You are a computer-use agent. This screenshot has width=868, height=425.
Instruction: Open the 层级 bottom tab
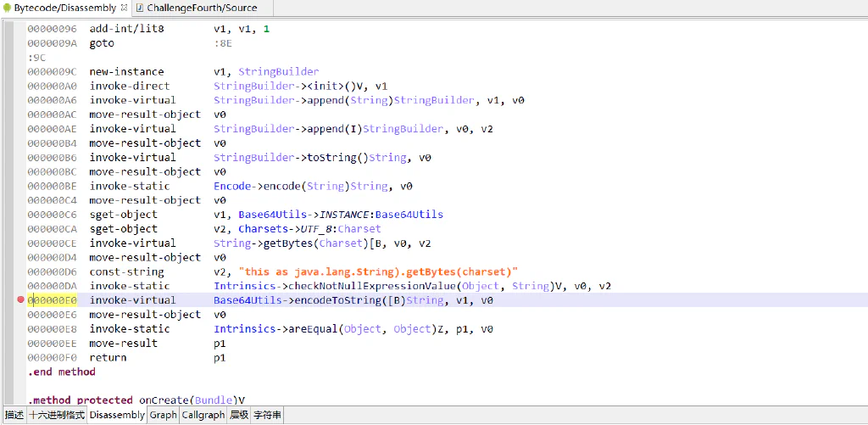click(239, 415)
